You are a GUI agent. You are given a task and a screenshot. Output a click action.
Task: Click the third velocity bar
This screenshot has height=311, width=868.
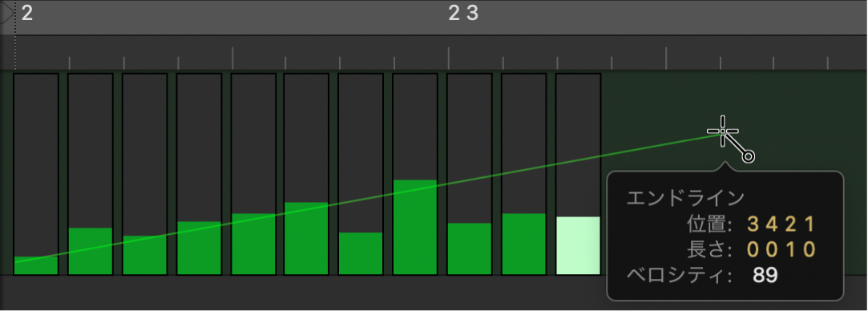click(x=144, y=255)
